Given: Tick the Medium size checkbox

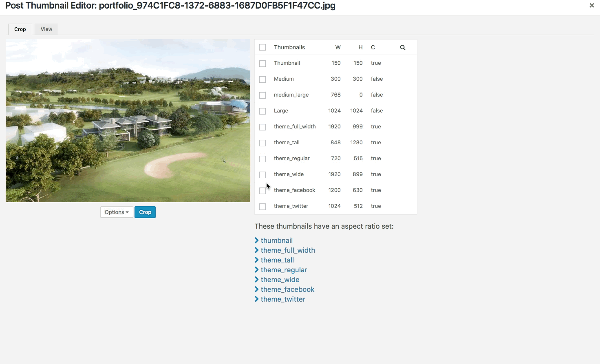Looking at the screenshot, I should (262, 79).
